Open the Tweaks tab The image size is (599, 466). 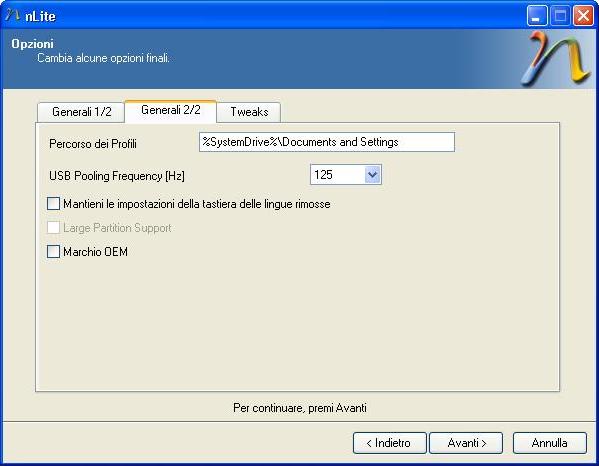click(x=249, y=112)
